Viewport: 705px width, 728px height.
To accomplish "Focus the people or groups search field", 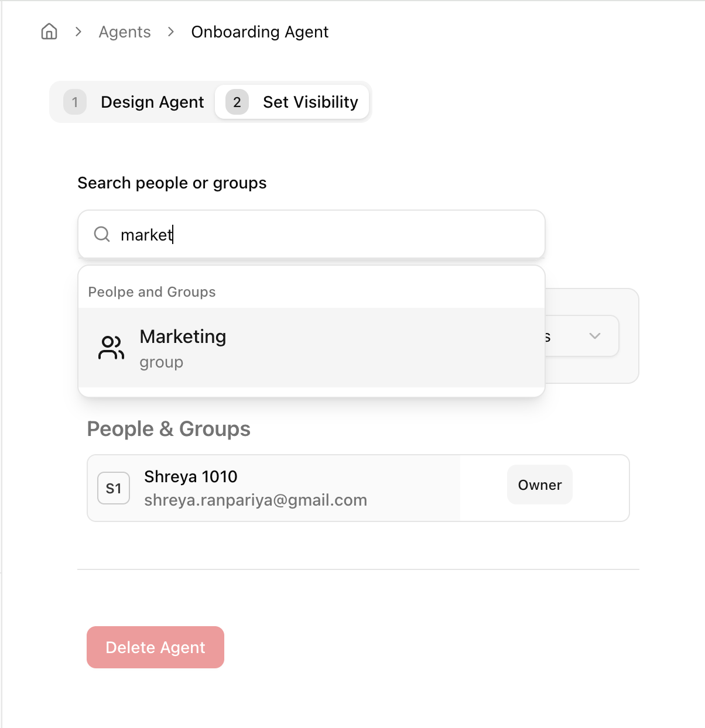I will click(328, 235).
